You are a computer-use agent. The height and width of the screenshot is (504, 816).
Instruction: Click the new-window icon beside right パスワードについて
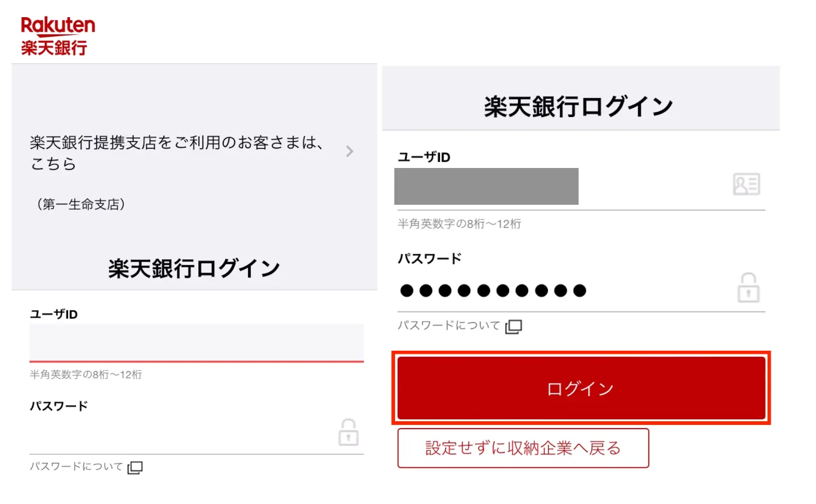514,327
